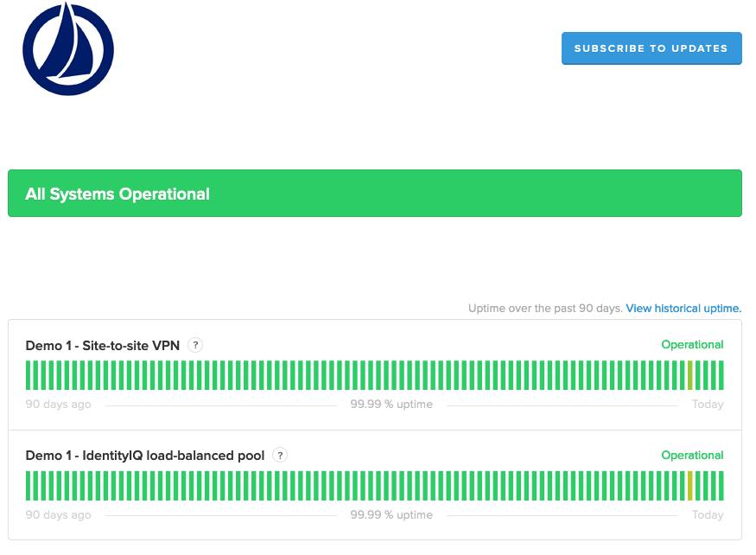Click today's uptime bar for Site-to-site VPN
The width and height of the screenshot is (756, 555).
click(721, 375)
